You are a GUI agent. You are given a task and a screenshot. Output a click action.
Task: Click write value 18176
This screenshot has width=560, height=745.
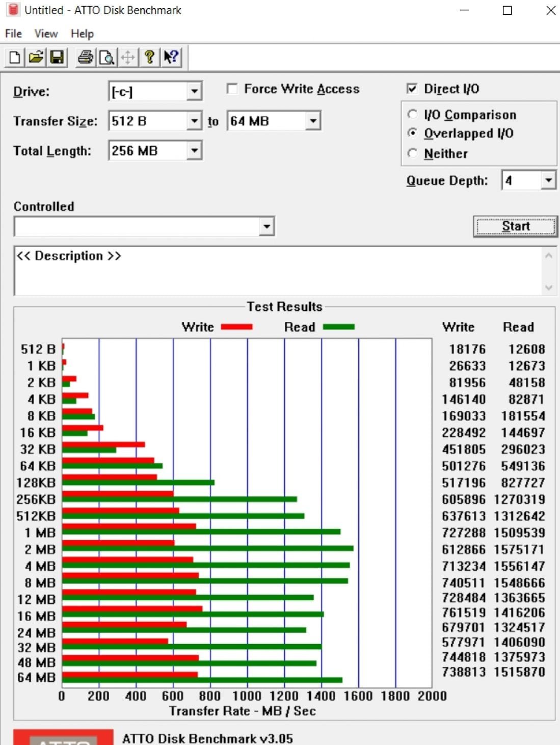(467, 349)
